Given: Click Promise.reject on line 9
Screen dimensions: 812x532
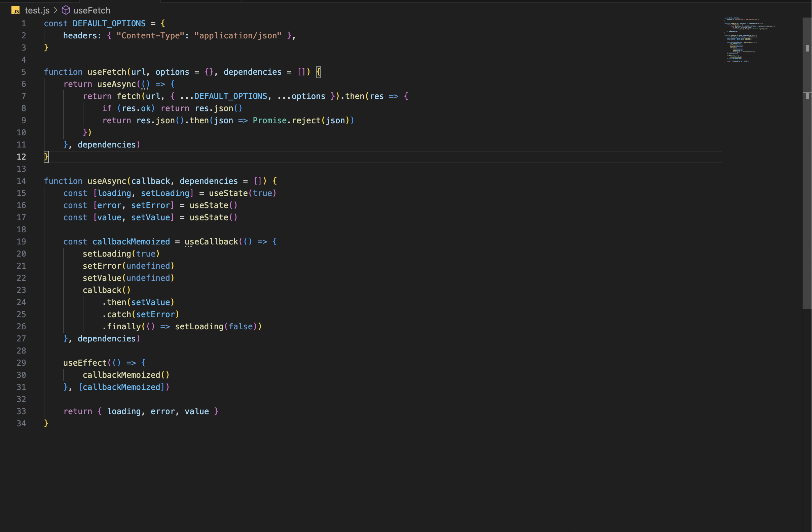Looking at the screenshot, I should [x=287, y=121].
